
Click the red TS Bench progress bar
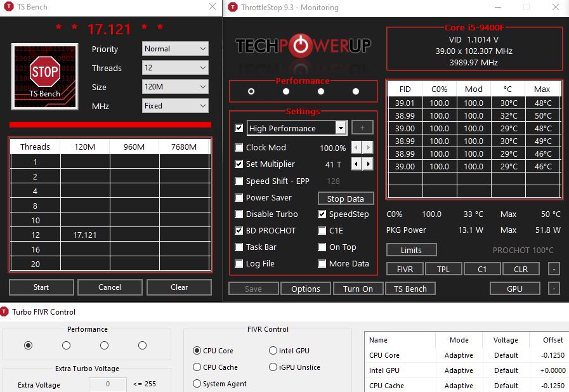110,124
